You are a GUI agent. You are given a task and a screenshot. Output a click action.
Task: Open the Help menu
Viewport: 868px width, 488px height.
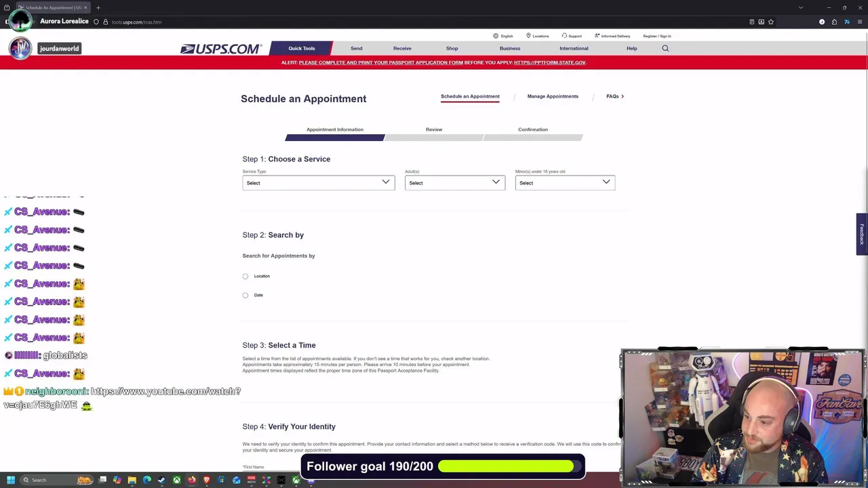pyautogui.click(x=631, y=48)
